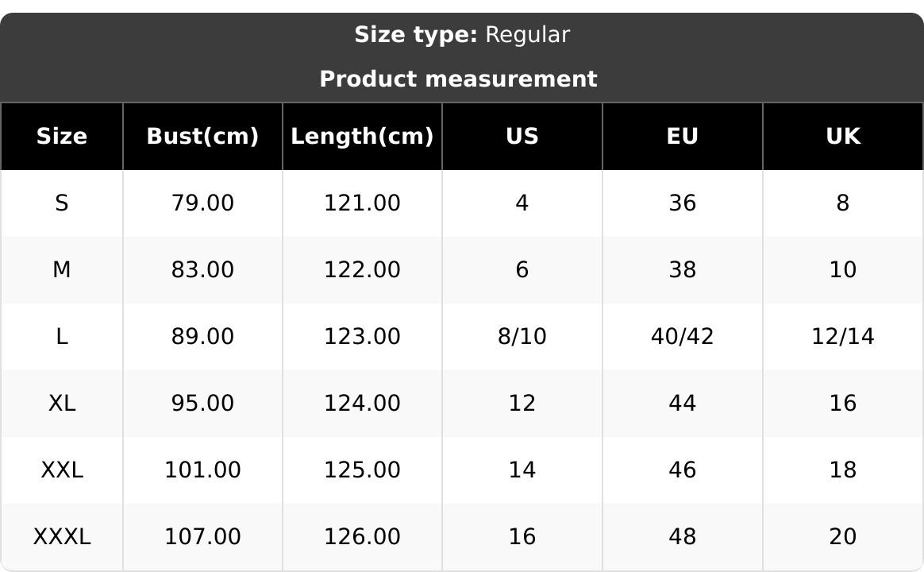Select the 40/42 EU size cell

[683, 337]
